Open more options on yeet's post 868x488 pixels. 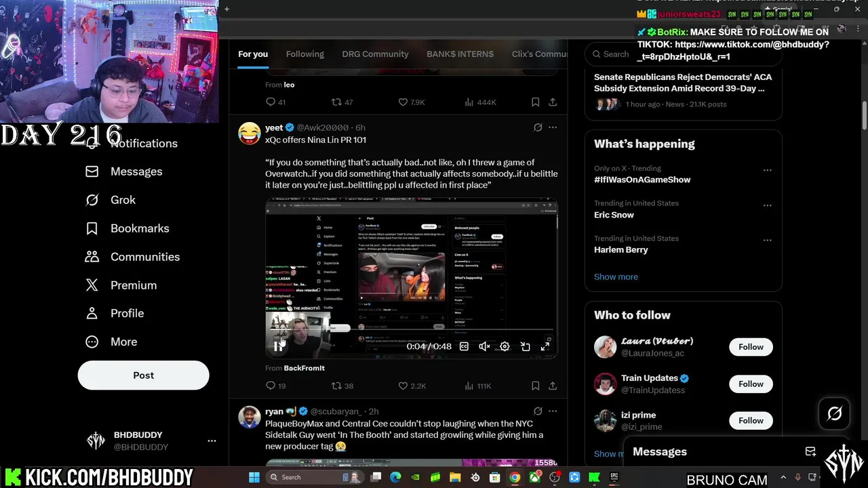[x=553, y=127]
